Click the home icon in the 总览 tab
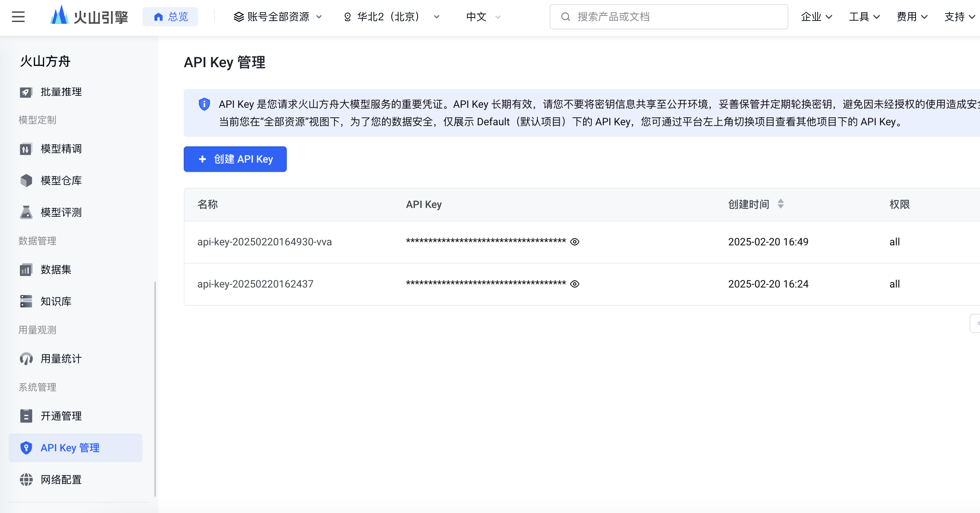 click(x=158, y=17)
